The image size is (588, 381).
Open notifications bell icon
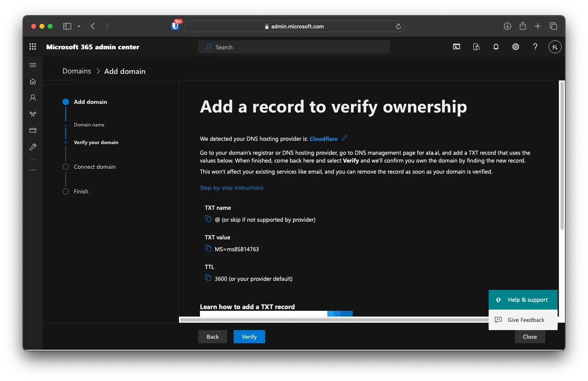point(496,47)
